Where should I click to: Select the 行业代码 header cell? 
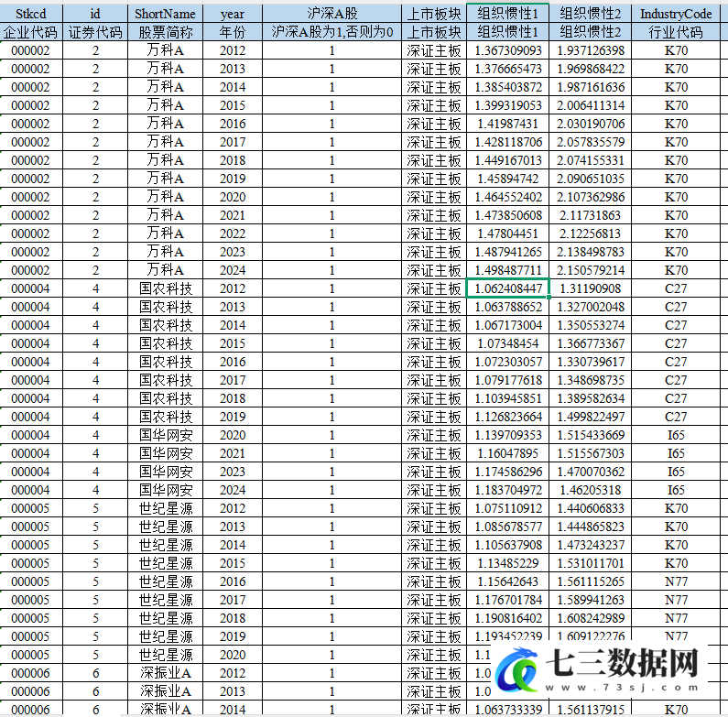(x=676, y=32)
